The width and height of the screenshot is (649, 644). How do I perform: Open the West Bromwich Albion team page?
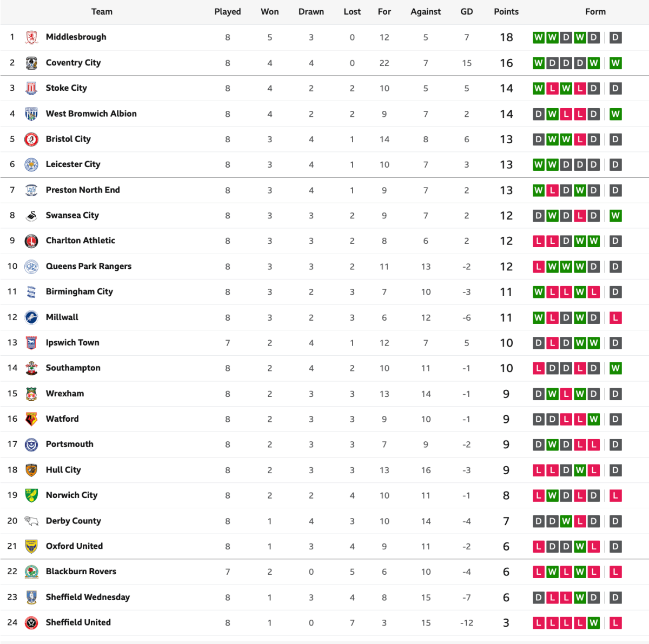click(91, 114)
